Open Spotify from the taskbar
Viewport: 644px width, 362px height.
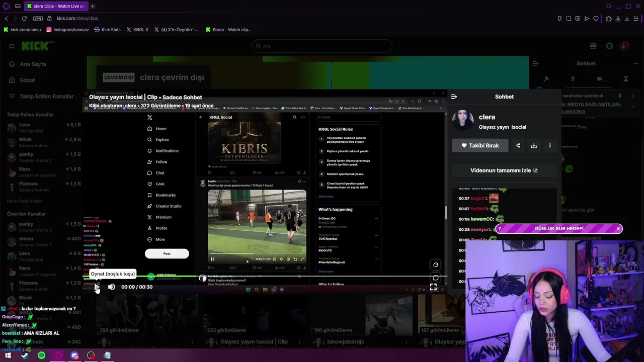(x=41, y=355)
